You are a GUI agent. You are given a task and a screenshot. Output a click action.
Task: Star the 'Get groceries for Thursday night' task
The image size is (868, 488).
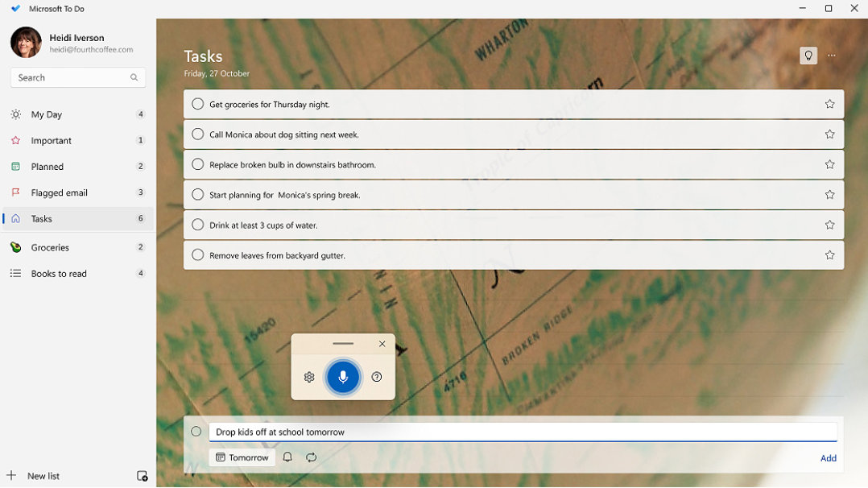point(829,104)
